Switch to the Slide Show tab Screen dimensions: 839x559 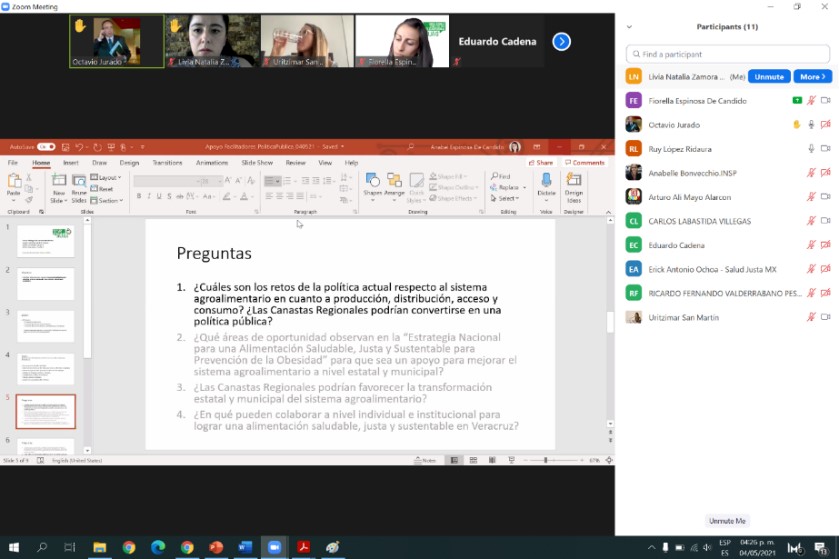point(257,162)
